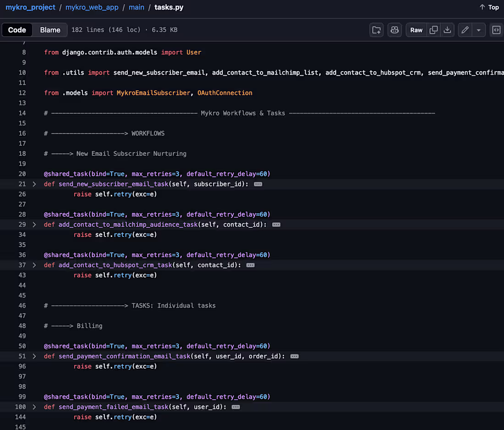Edit the file with the pencil icon
Screen dimensions: 504x430
click(x=464, y=30)
